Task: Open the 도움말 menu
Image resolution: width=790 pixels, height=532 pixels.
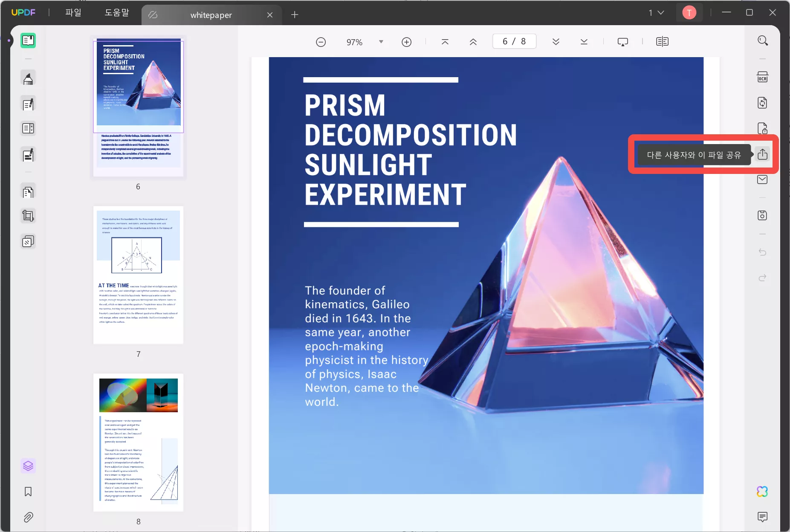Action: pos(117,13)
